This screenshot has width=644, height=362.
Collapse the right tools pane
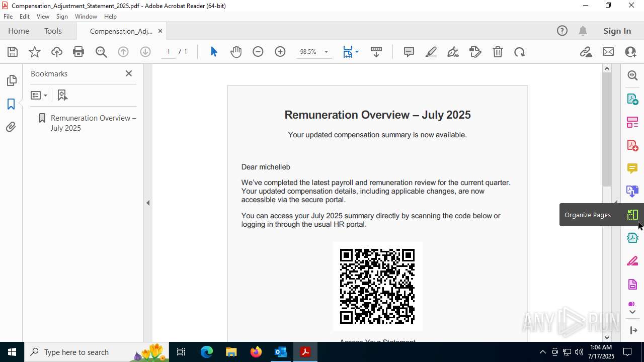pos(633,330)
